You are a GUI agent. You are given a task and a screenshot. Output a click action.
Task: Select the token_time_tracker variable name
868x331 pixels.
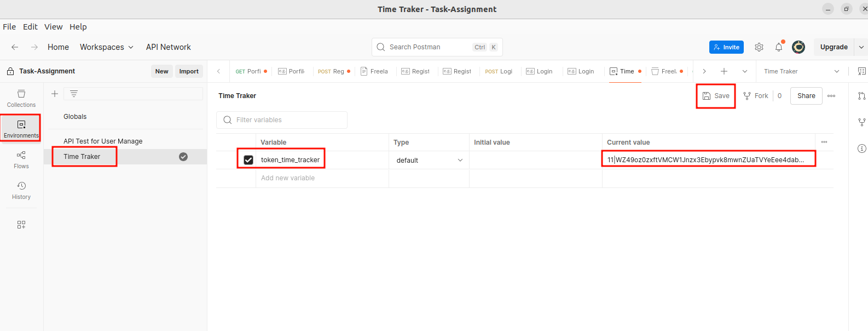[290, 160]
